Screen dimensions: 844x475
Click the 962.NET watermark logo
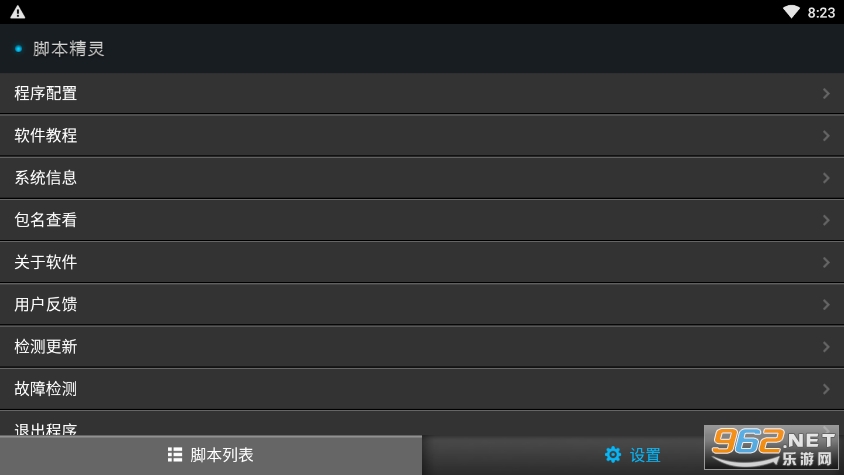(x=771, y=447)
